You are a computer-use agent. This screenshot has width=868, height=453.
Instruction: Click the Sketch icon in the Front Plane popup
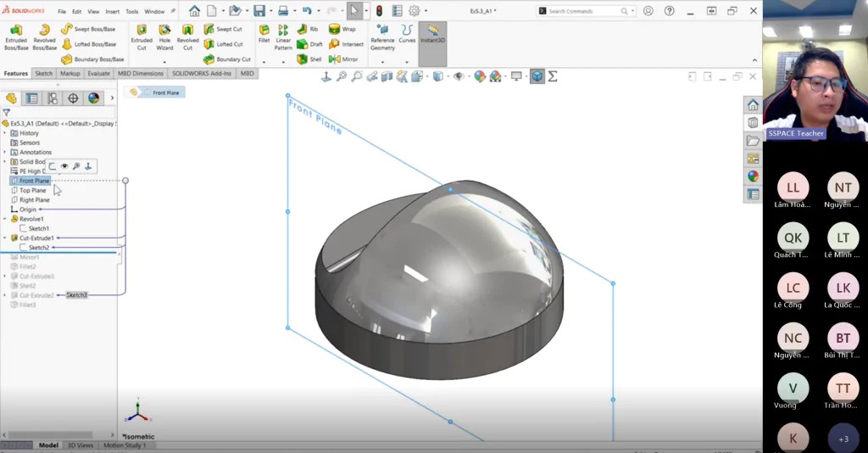[52, 165]
